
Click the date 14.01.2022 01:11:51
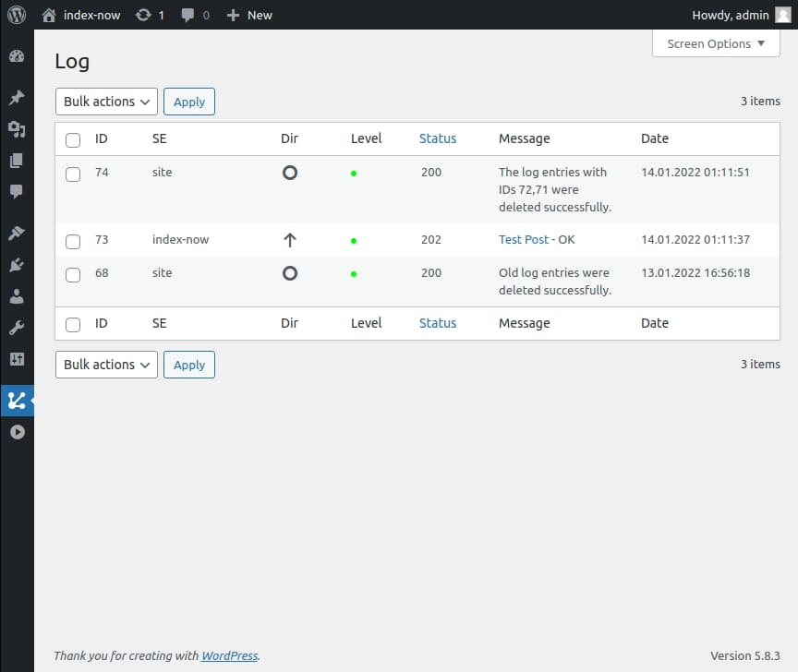[x=695, y=172]
